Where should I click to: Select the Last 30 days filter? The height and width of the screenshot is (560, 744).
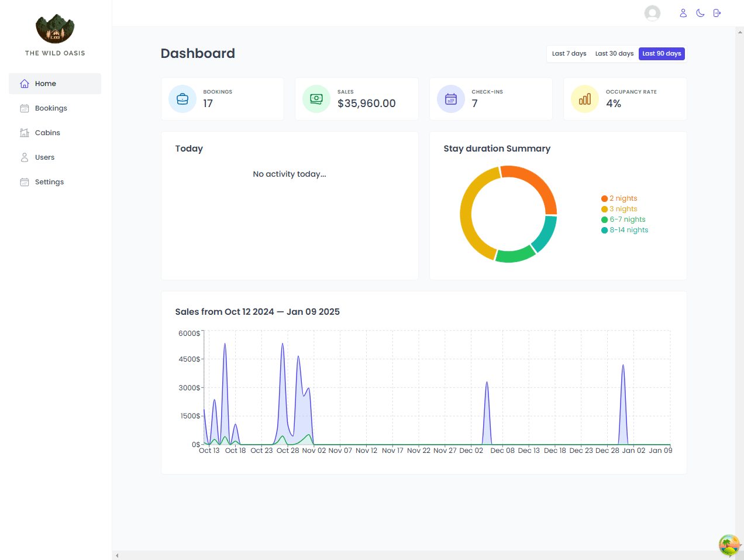tap(614, 54)
